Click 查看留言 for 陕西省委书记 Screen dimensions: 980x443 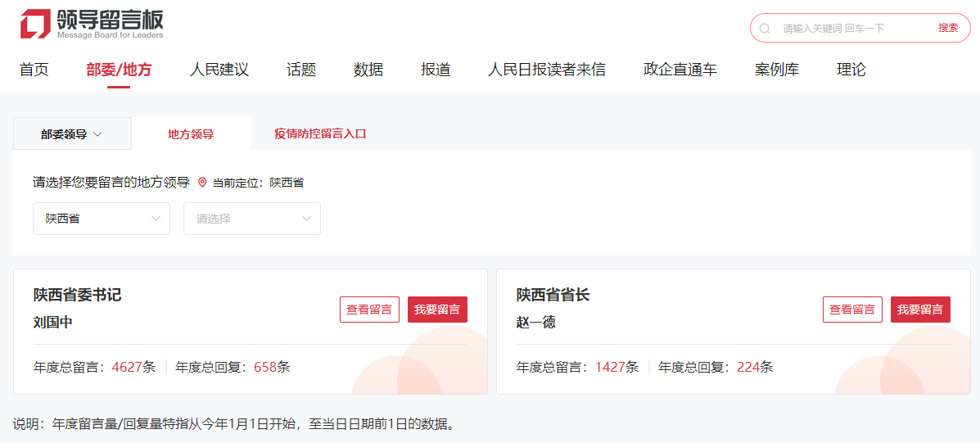pyautogui.click(x=369, y=310)
